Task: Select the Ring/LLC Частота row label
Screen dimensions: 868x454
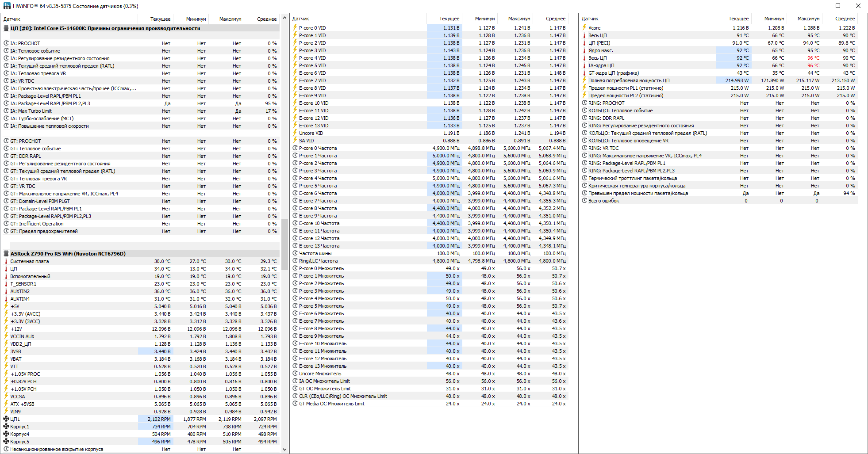Action: point(318,261)
